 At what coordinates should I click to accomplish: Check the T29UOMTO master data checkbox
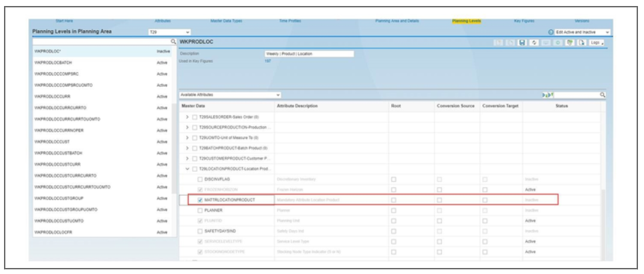(195, 138)
